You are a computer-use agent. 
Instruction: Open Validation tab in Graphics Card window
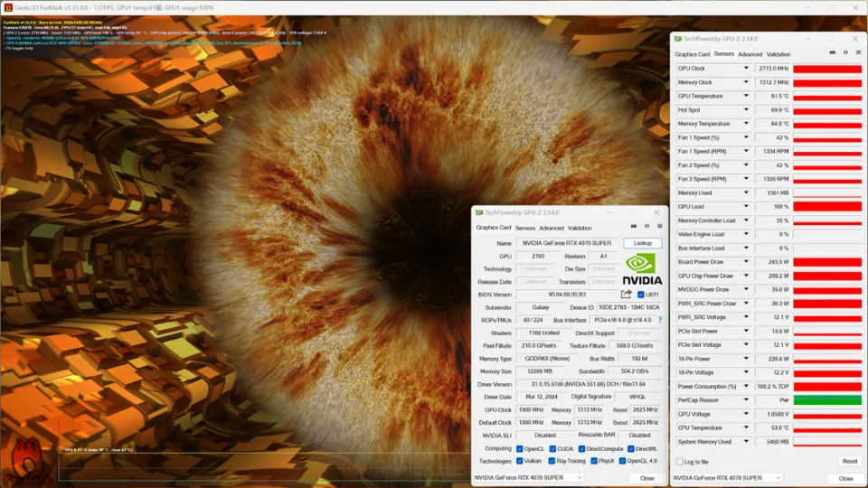click(x=580, y=228)
